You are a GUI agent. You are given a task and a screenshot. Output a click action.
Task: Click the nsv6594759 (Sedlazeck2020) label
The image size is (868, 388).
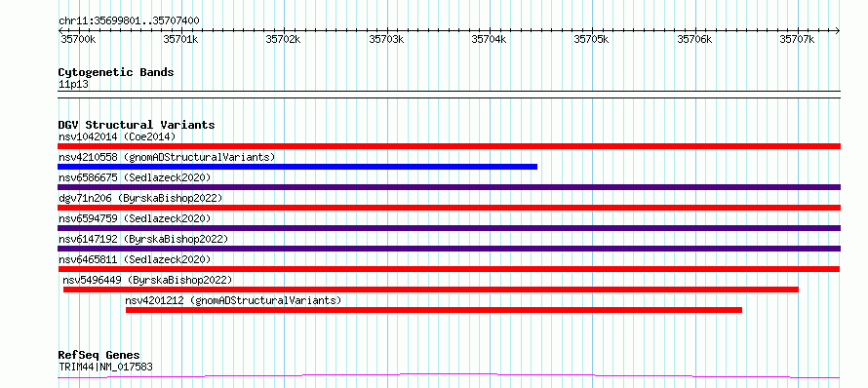[135, 218]
